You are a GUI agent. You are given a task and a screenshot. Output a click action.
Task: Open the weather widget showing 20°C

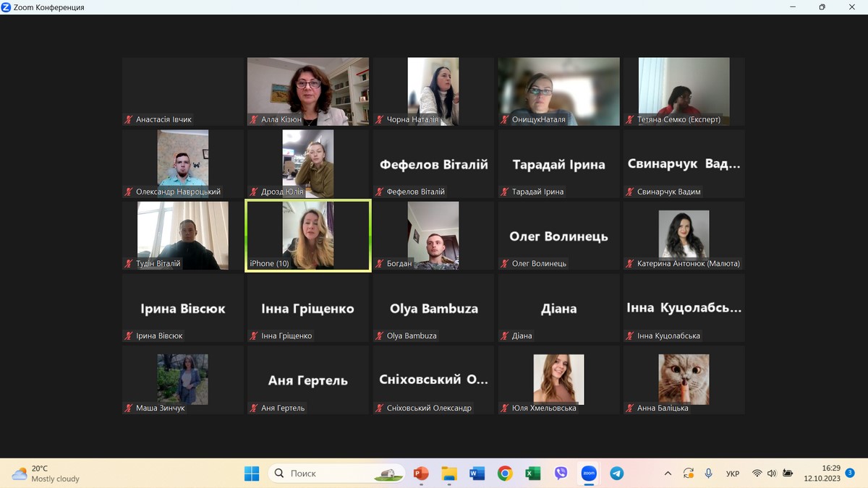click(45, 474)
